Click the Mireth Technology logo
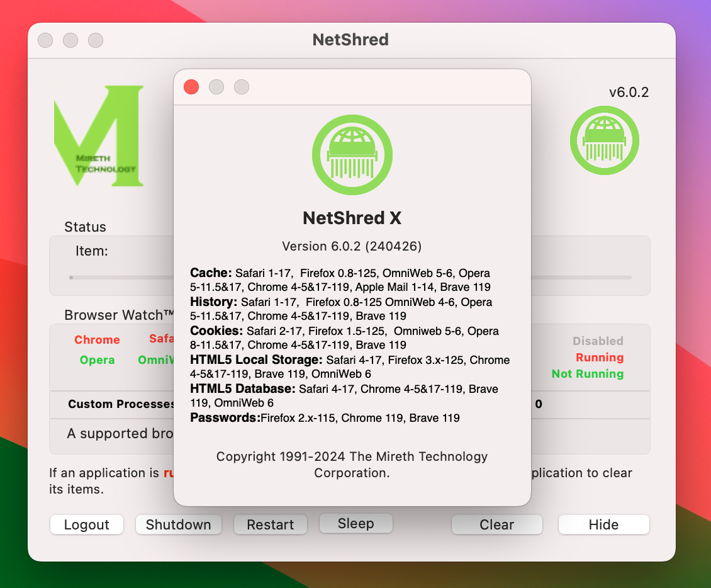Image resolution: width=711 pixels, height=588 pixels. (x=98, y=135)
